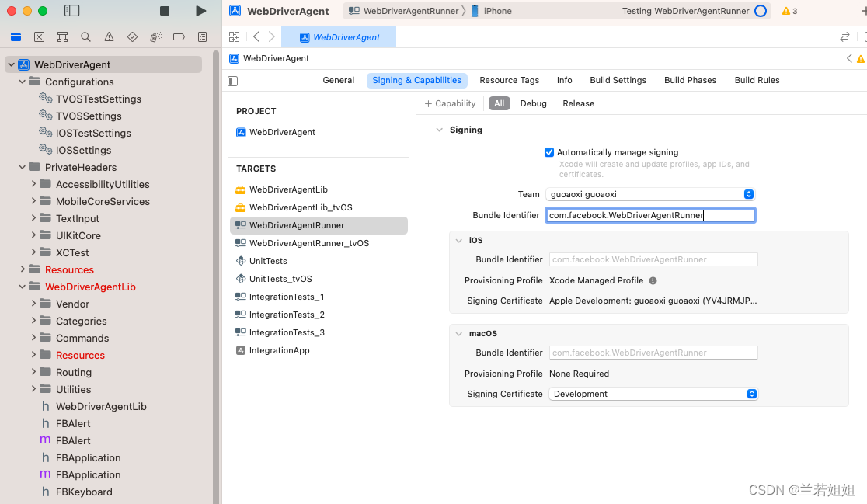Click the swap editor arrows icon
The height and width of the screenshot is (504, 867).
click(844, 37)
